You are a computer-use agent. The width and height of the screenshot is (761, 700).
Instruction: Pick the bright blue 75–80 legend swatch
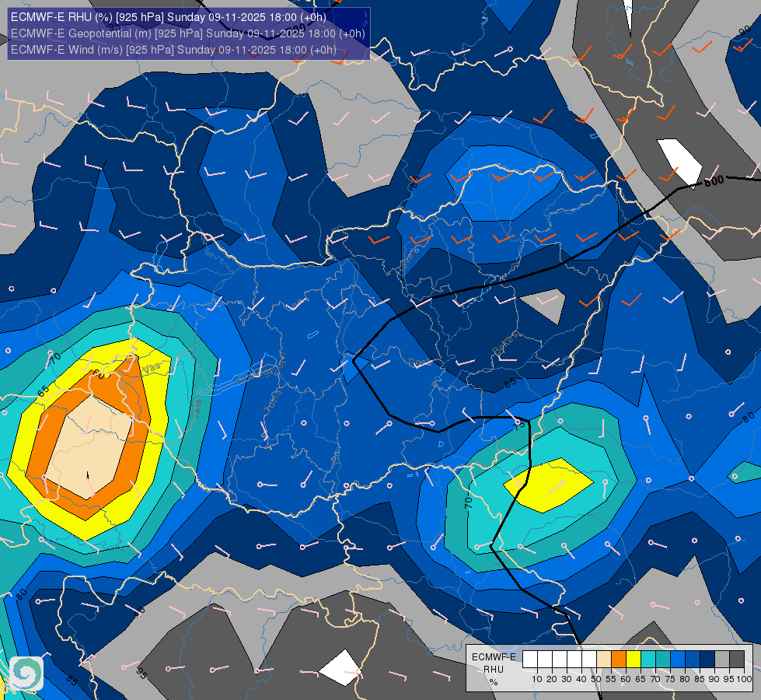pyautogui.click(x=678, y=659)
